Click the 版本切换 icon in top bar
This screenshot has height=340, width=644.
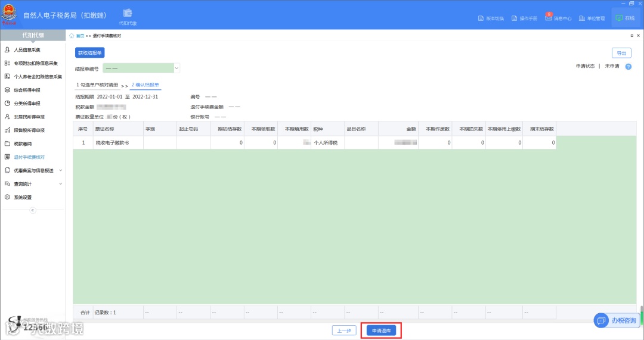click(481, 18)
